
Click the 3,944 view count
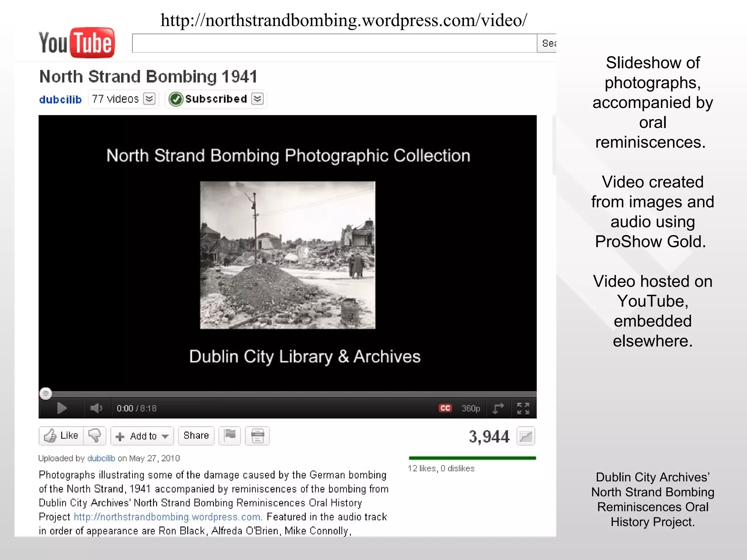point(489,436)
